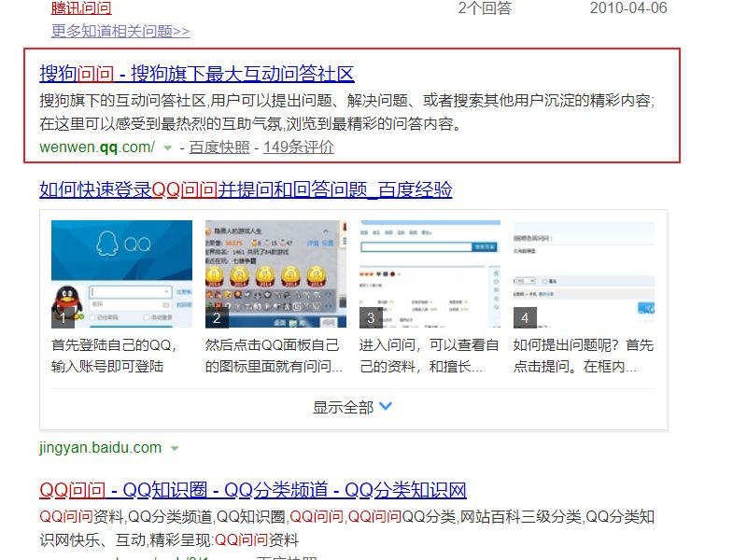Viewport: 747px width, 560px height.
Task: Select the third step thumbnail labeled 3
Action: 428,271
